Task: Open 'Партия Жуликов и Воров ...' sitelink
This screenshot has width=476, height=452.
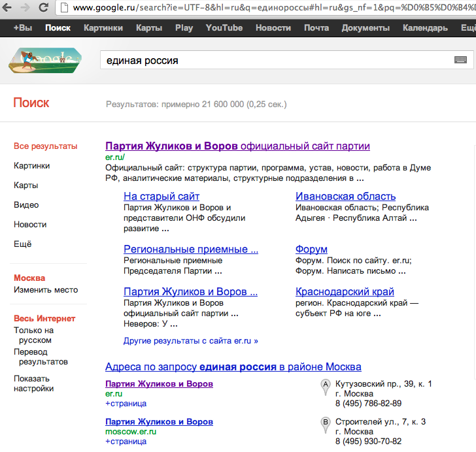Action: click(190, 291)
